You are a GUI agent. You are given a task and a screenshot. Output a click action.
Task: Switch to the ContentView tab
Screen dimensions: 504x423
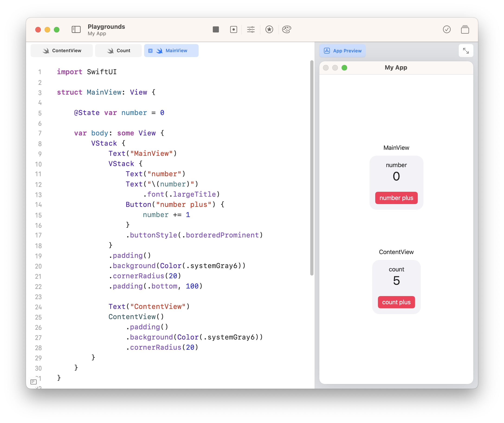(x=62, y=51)
